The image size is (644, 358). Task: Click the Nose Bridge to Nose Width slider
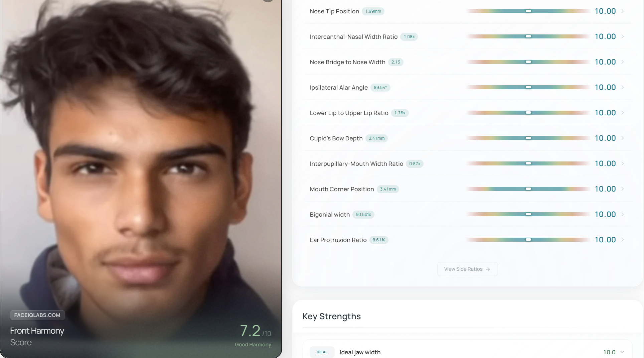click(x=528, y=62)
